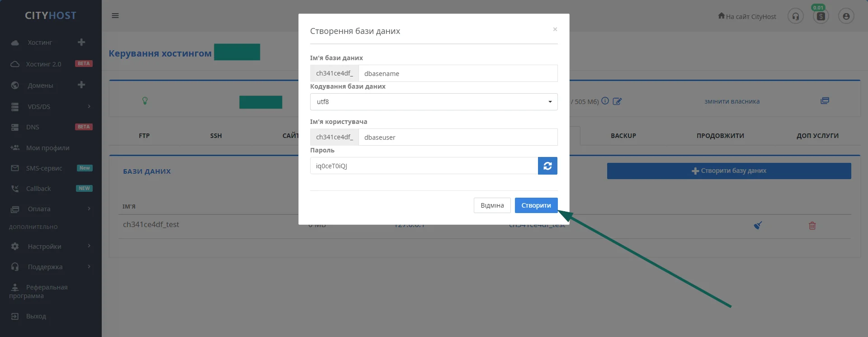Click the plus icon beside Домены
868x337 pixels.
pyautogui.click(x=81, y=85)
